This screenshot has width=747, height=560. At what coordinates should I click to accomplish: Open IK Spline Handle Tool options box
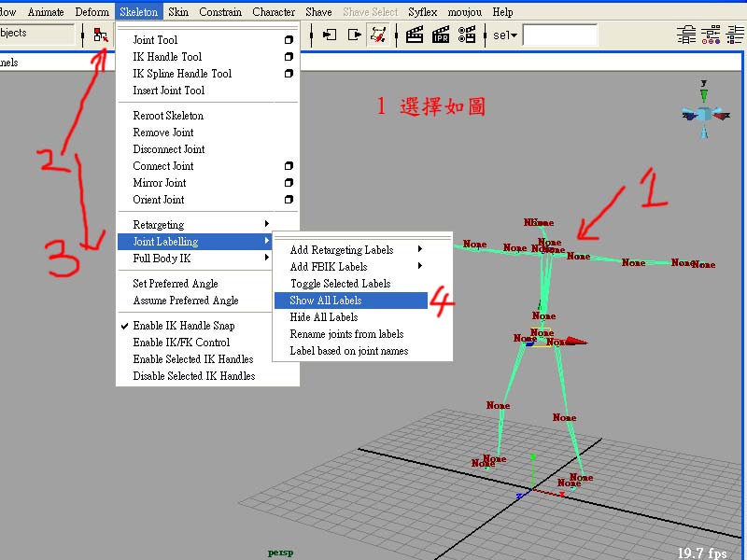coord(289,74)
